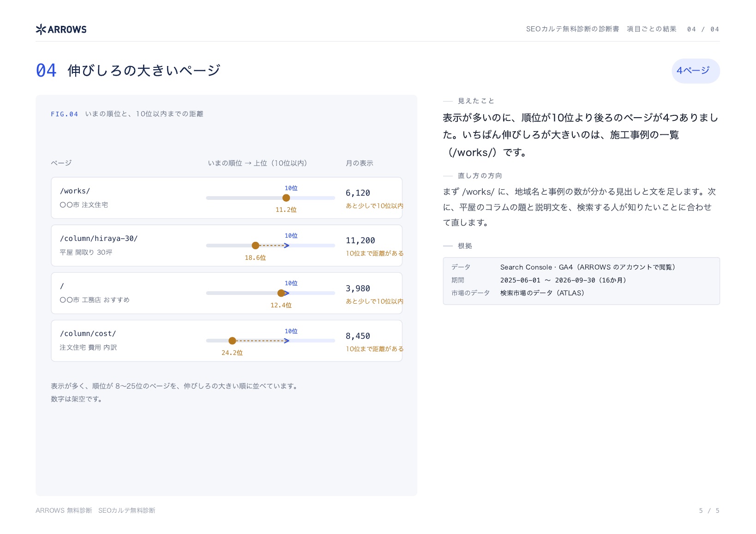Click the keyword 注文住宅 費用 内訳

[88, 348]
